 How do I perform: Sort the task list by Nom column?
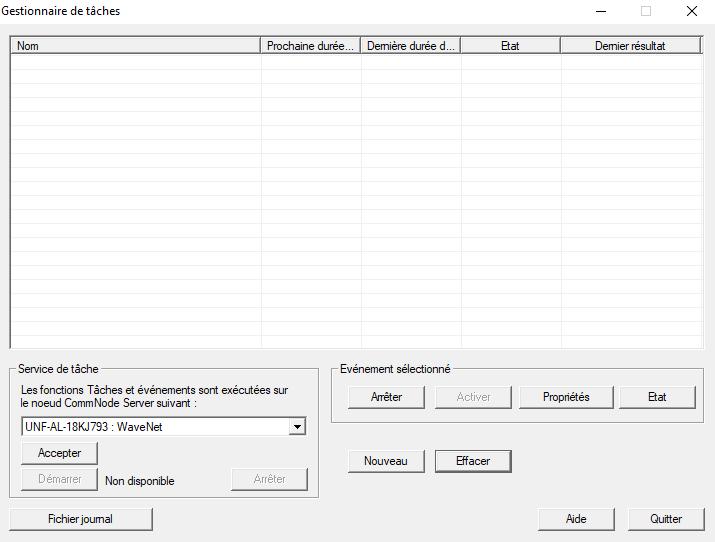135,46
